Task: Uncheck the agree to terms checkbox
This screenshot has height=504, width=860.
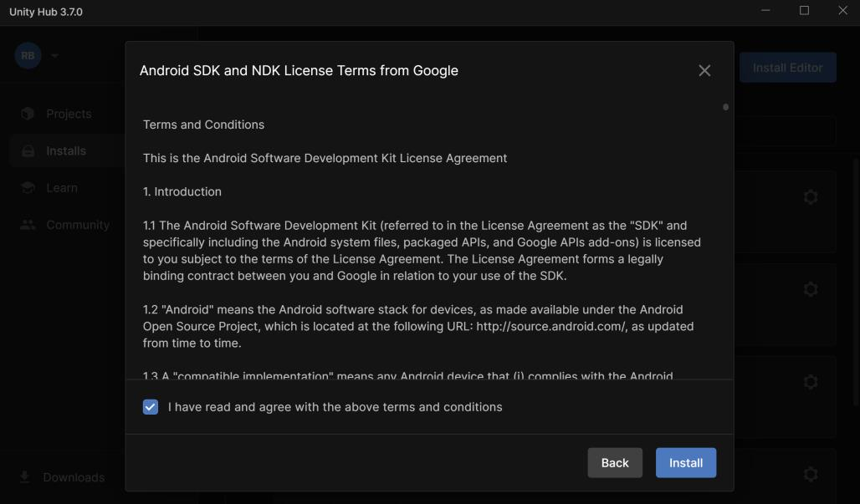Action: 151,407
